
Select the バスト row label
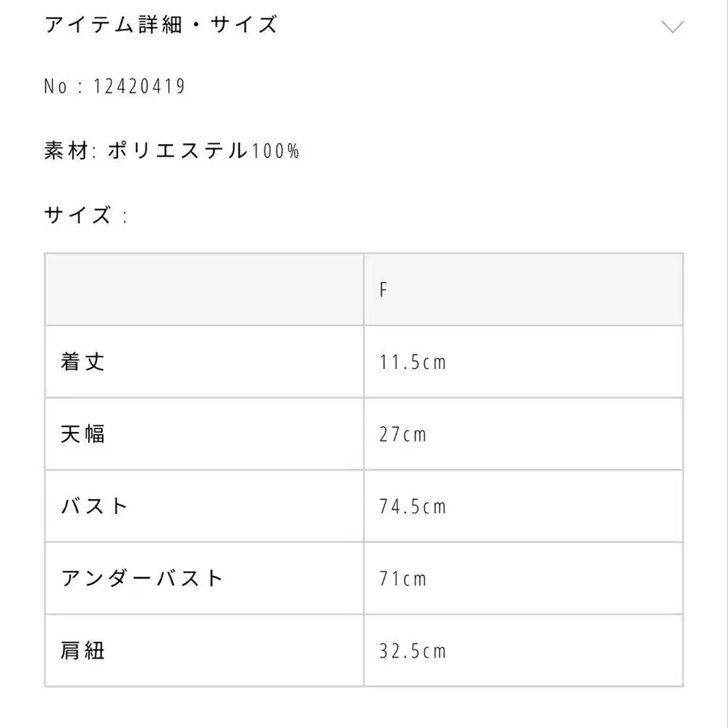(x=95, y=506)
